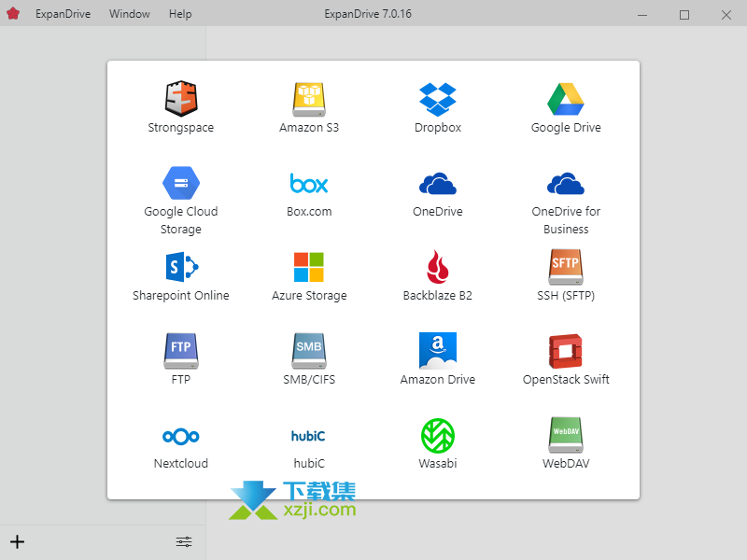The height and width of the screenshot is (560, 747).
Task: Click the ExpanDrive red app logo
Action: click(13, 13)
